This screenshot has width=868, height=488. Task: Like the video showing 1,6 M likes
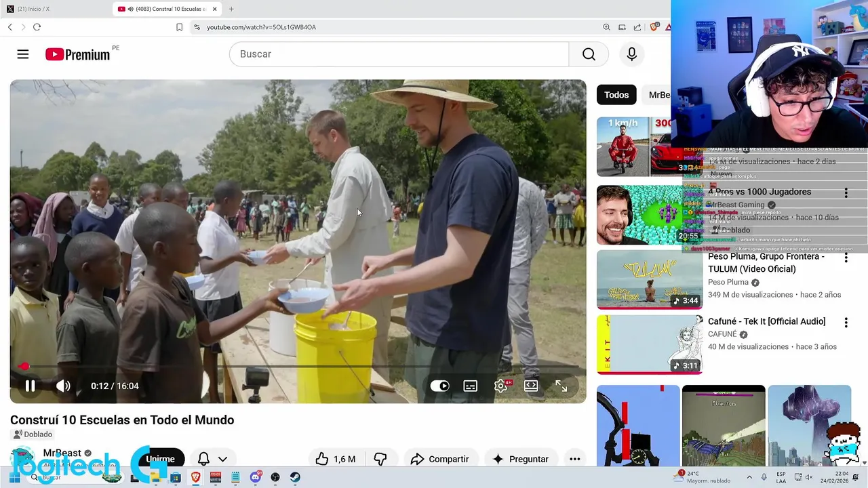coord(336,459)
